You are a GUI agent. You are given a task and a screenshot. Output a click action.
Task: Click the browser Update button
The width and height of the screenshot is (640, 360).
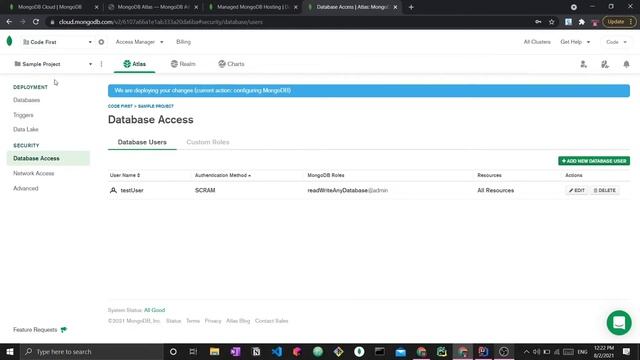619,22
